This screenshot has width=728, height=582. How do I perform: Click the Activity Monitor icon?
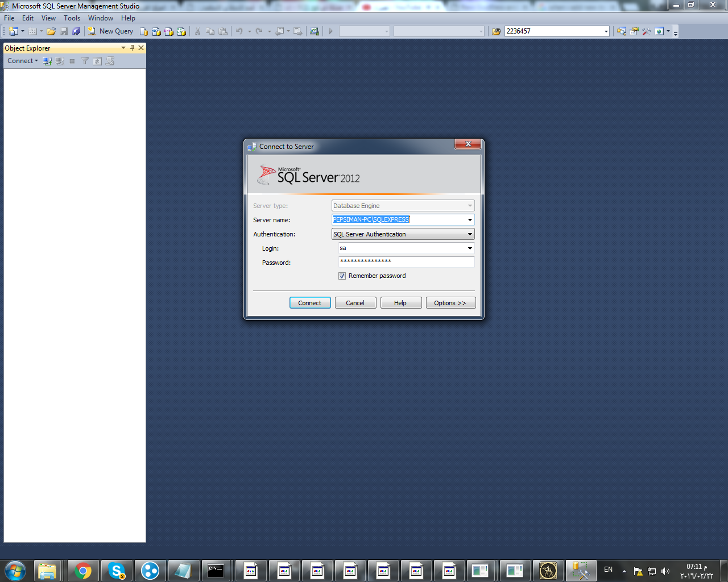click(315, 31)
